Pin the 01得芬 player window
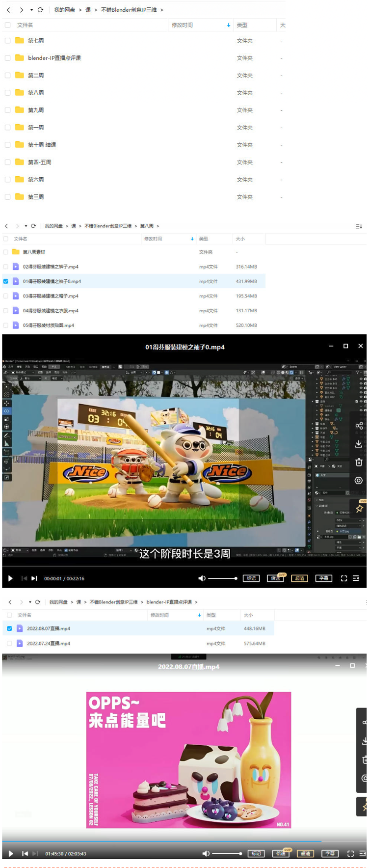Screen dimensions: 368x868 [x=359, y=509]
